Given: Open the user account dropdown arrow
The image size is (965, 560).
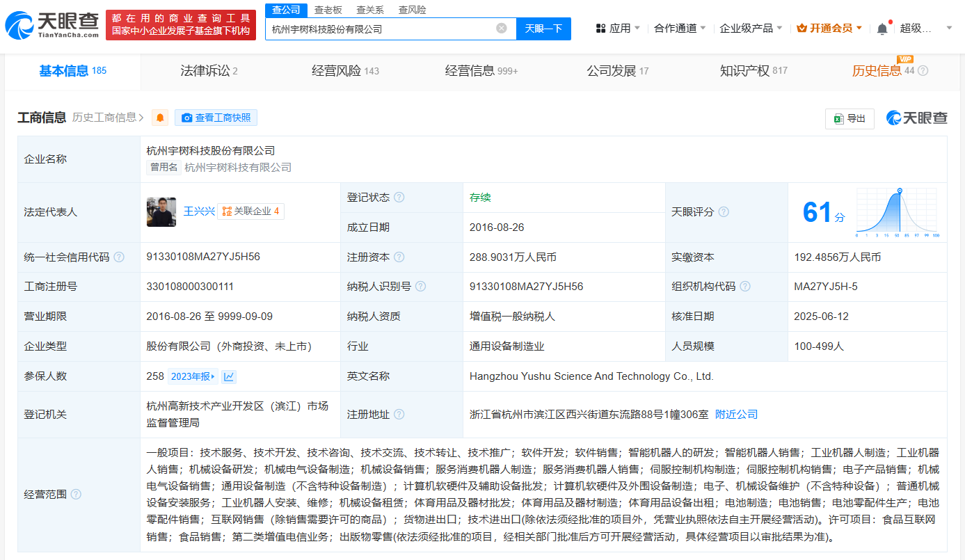Looking at the screenshot, I should pos(949,29).
